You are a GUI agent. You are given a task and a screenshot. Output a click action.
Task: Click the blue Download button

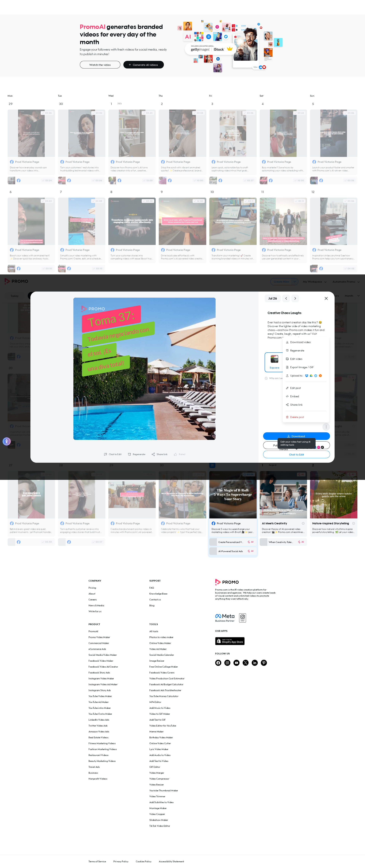[x=296, y=436]
